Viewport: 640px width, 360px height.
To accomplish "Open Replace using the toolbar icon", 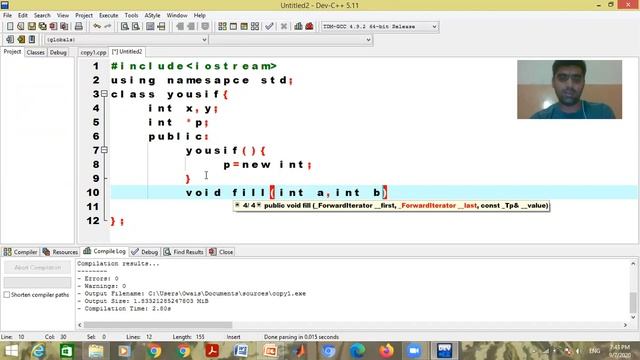I will pyautogui.click(x=136, y=27).
